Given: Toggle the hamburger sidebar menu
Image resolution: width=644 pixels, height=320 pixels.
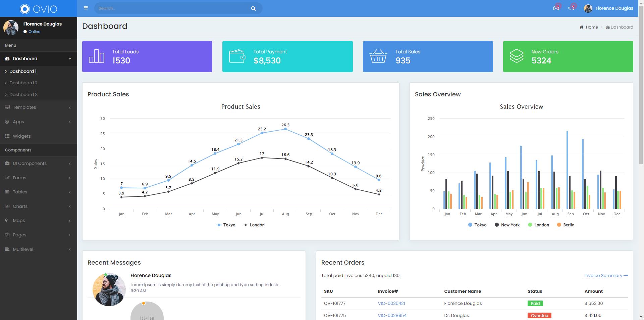Looking at the screenshot, I should (x=86, y=8).
